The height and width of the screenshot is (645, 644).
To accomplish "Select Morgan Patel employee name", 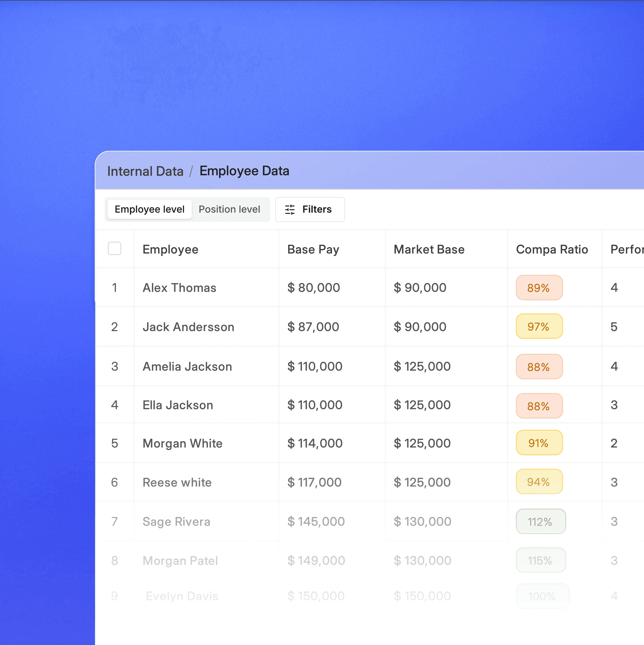I will pos(180,561).
